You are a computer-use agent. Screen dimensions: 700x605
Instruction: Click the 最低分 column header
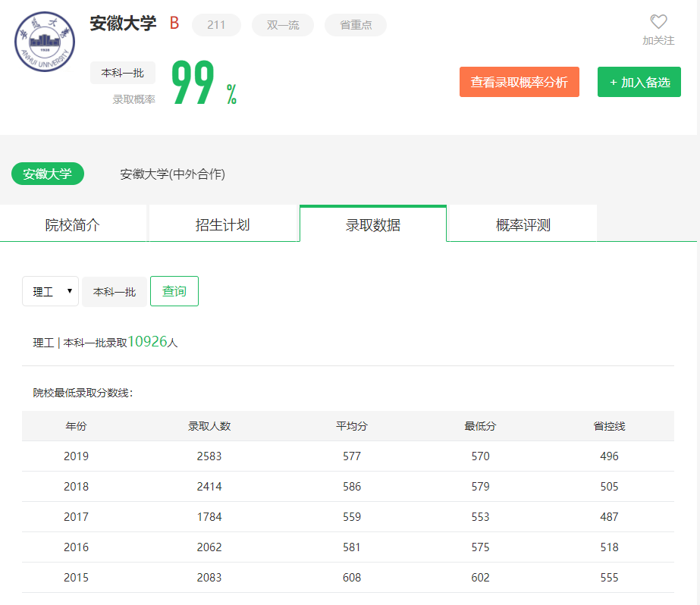[480, 426]
